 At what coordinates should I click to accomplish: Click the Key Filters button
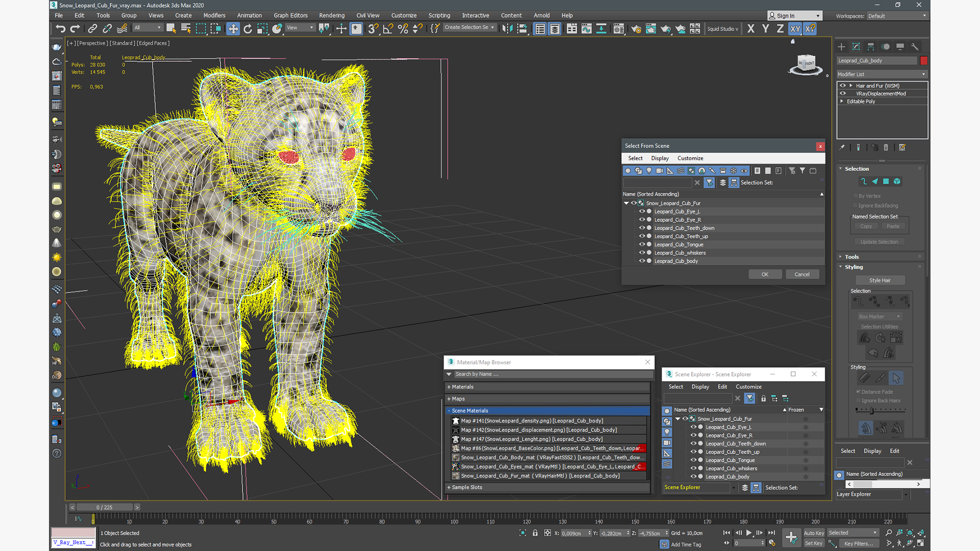859,544
